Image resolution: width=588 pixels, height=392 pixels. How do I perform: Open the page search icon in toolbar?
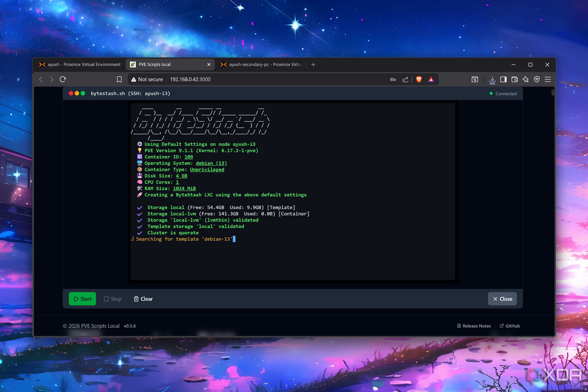pos(475,79)
